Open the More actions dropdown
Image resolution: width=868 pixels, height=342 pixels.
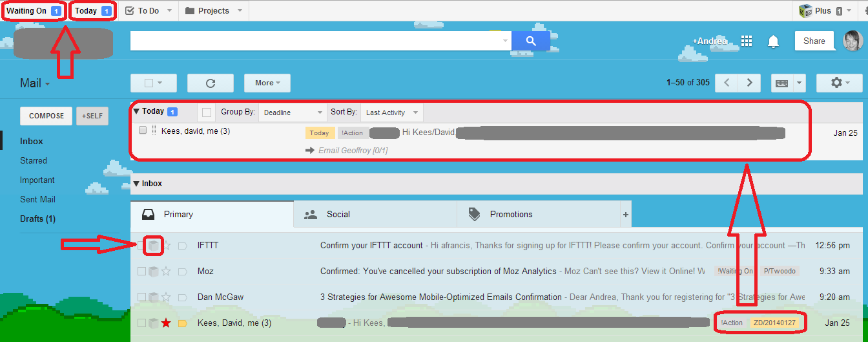(x=267, y=83)
